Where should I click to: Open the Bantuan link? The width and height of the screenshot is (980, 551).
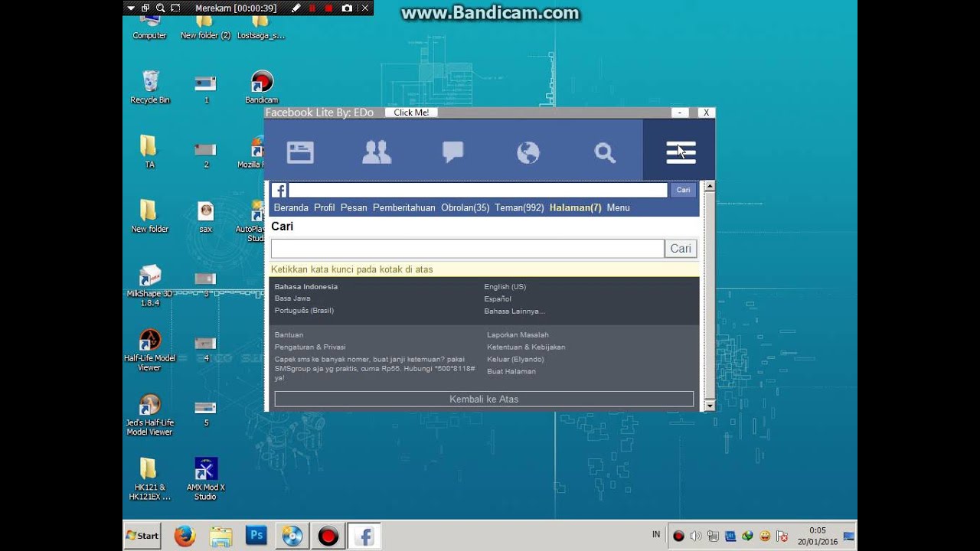289,334
